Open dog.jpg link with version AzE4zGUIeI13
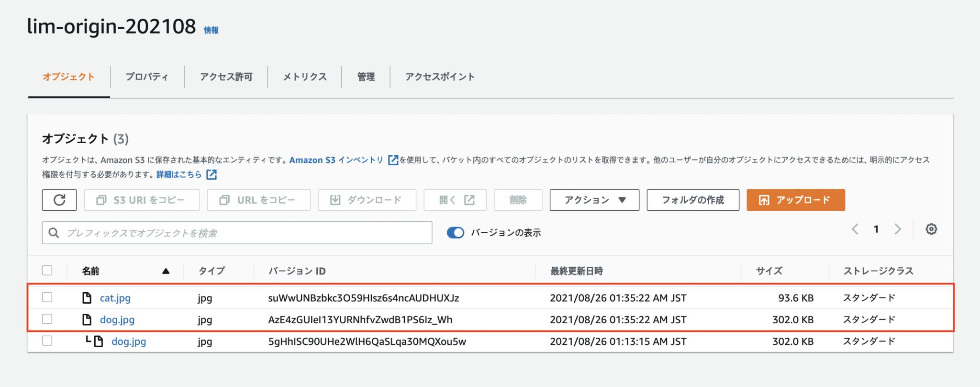This screenshot has height=387, width=980. click(x=117, y=320)
